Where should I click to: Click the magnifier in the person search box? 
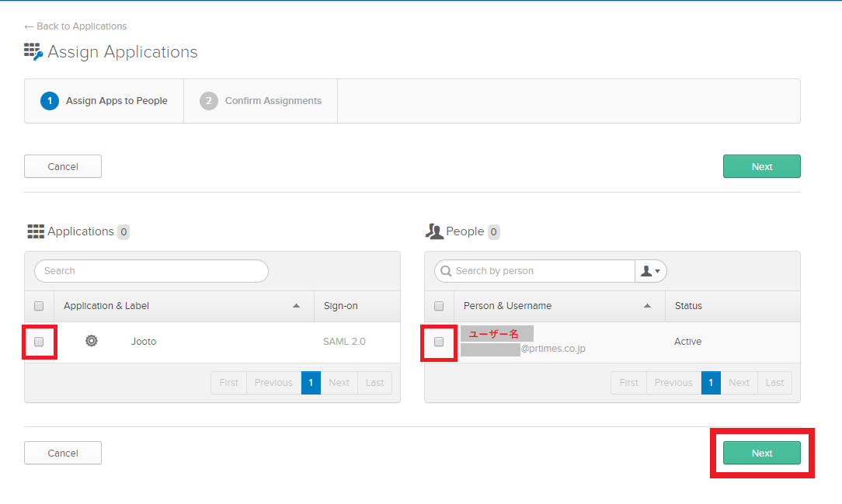446,271
